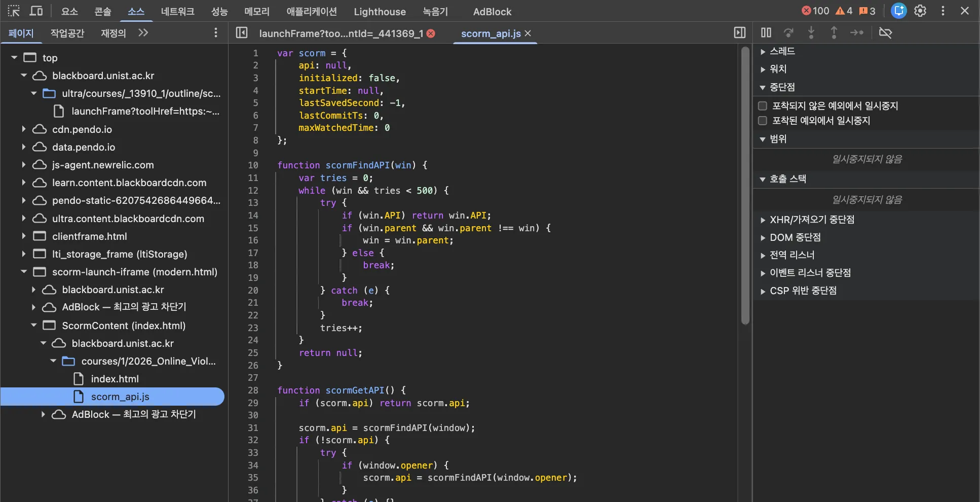Image resolution: width=980 pixels, height=502 pixels.
Task: Pause script execution button
Action: click(766, 33)
